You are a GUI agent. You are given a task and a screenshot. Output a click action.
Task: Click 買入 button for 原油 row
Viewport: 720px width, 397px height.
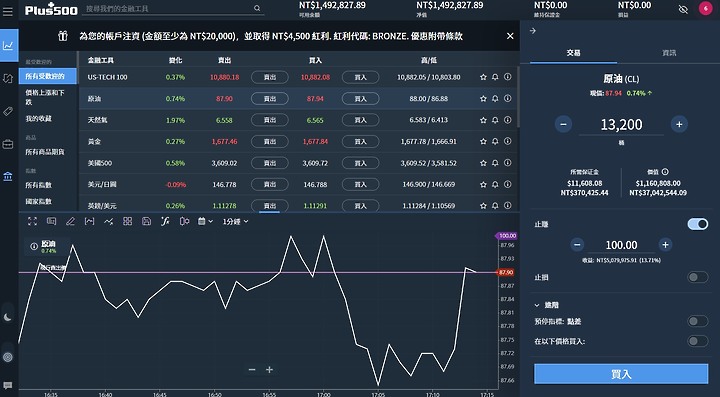[360, 98]
